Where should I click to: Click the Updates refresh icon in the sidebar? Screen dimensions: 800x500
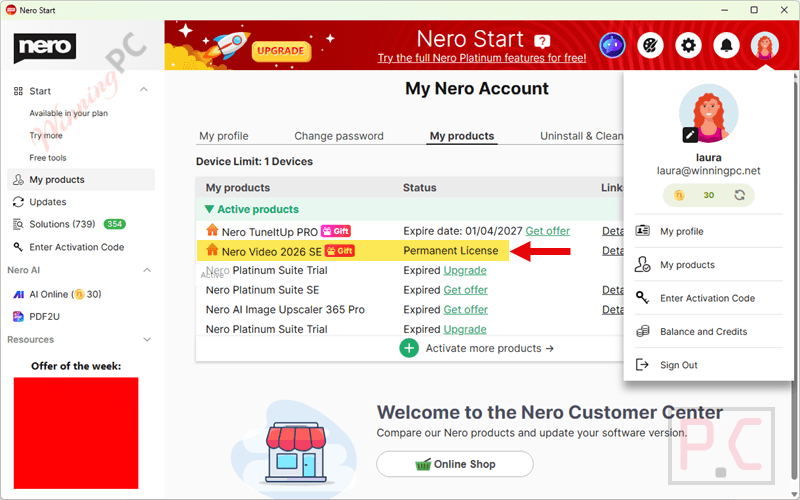click(18, 202)
